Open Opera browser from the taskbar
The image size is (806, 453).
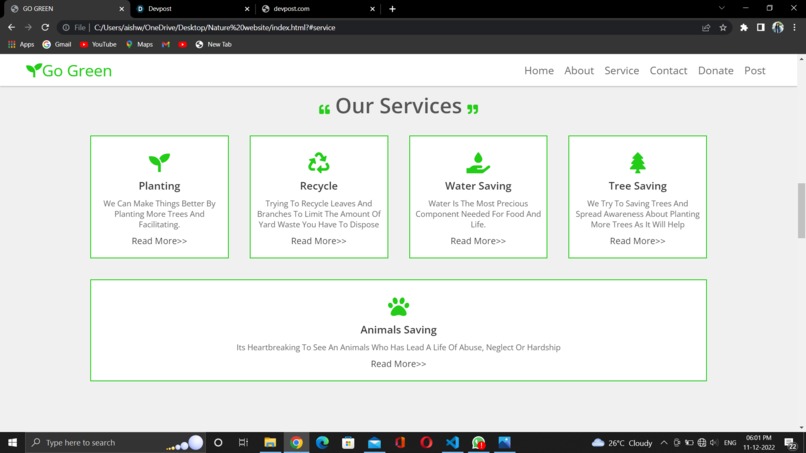pyautogui.click(x=426, y=442)
